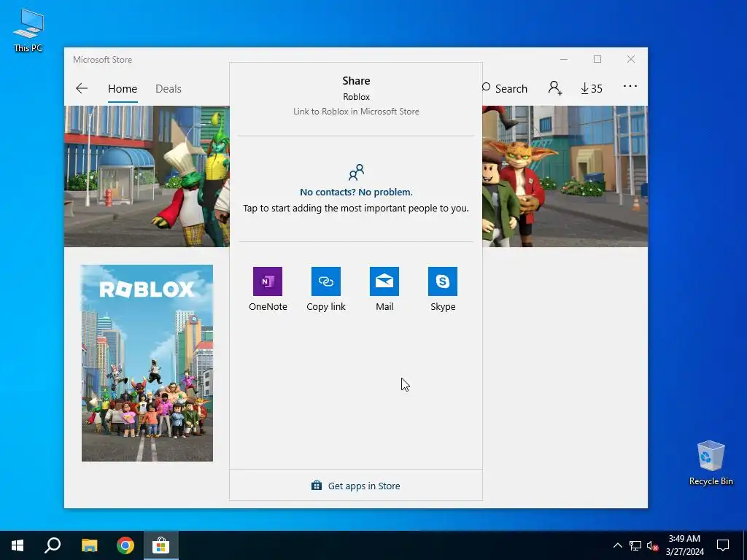The width and height of the screenshot is (747, 560).
Task: Click the 'Tap to start adding' message
Action: pyautogui.click(x=356, y=208)
